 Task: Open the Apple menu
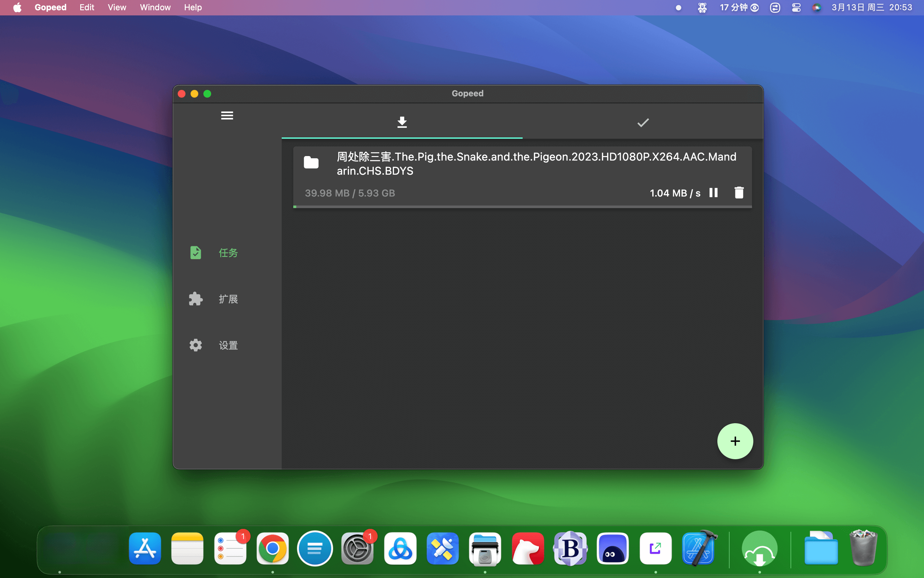[x=17, y=7]
